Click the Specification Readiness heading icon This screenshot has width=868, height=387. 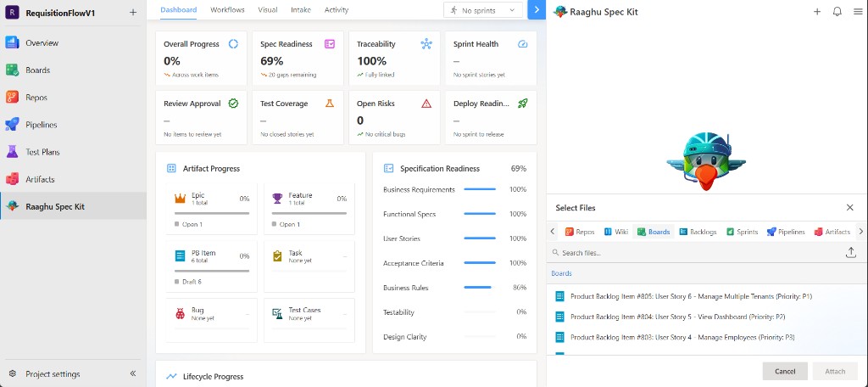click(388, 168)
